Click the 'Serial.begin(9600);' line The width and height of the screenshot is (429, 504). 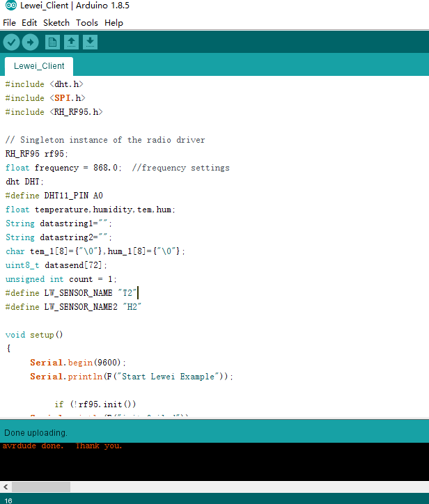coord(78,363)
